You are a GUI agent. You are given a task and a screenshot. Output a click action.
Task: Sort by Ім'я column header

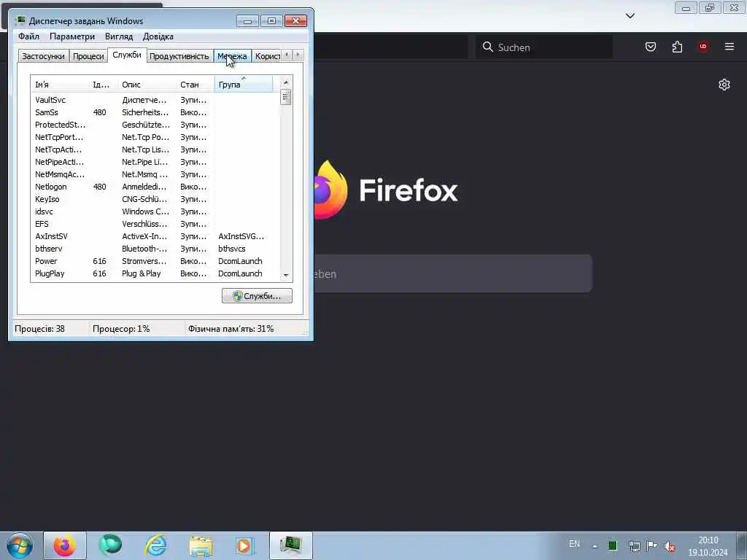click(60, 85)
